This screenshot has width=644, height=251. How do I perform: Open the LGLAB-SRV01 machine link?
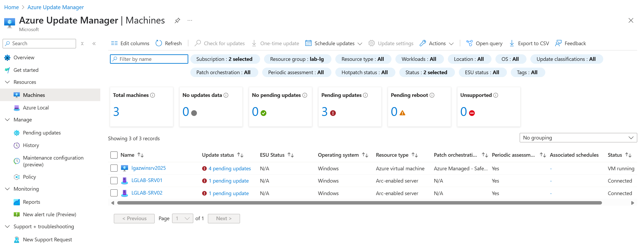(x=147, y=180)
